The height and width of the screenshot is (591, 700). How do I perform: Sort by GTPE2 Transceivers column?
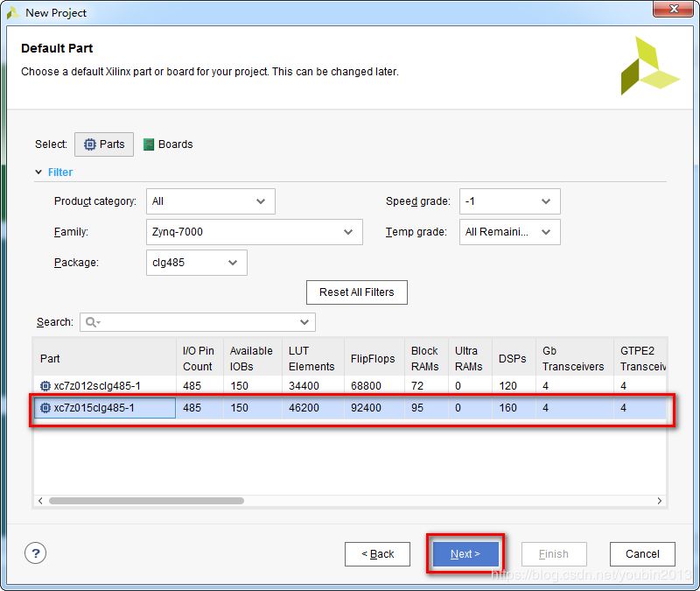click(640, 358)
